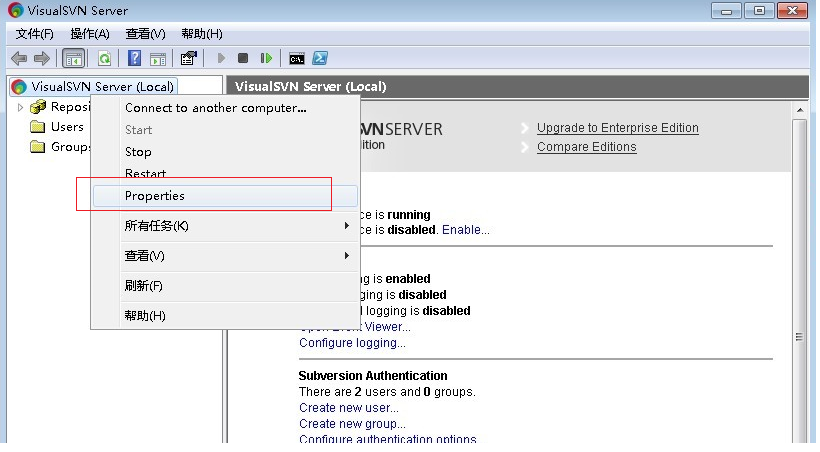The image size is (820, 452).
Task: Maximize the VisualSVN Server window
Action: [x=759, y=10]
